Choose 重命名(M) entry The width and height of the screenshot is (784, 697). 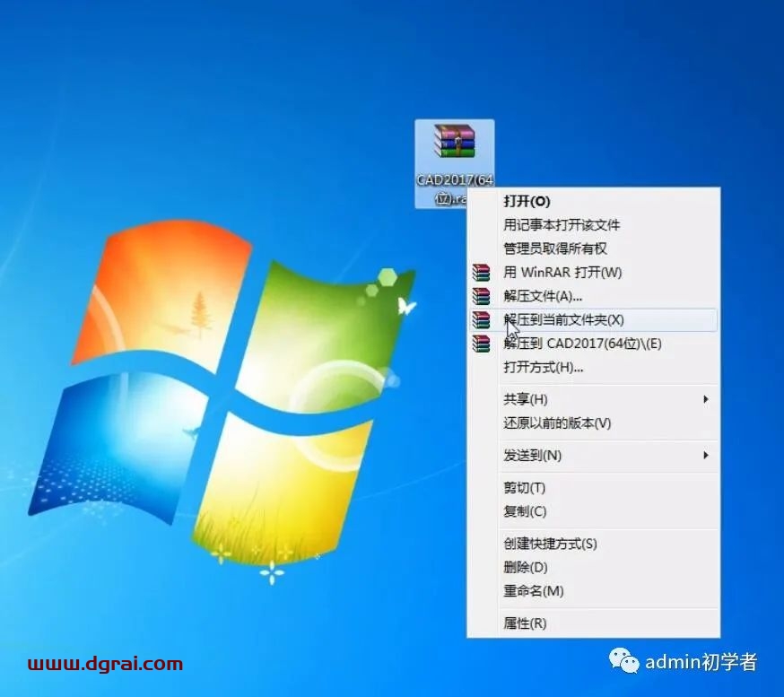tap(593, 591)
